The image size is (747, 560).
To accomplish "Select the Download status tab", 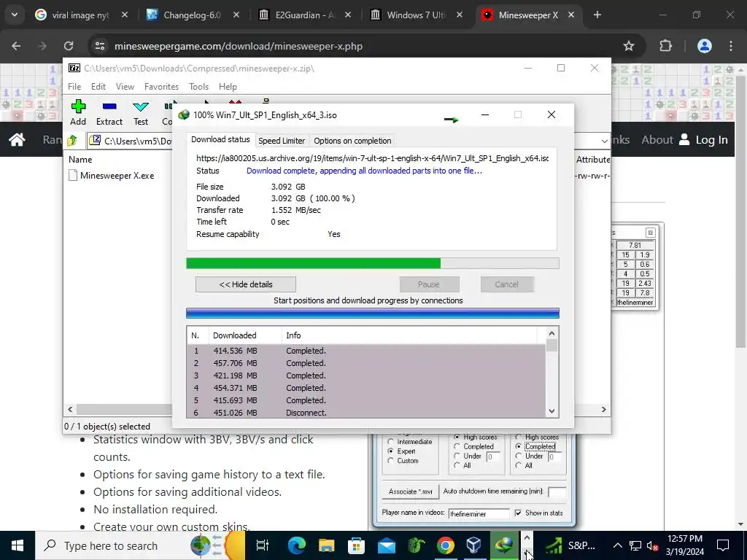I will coord(220,139).
